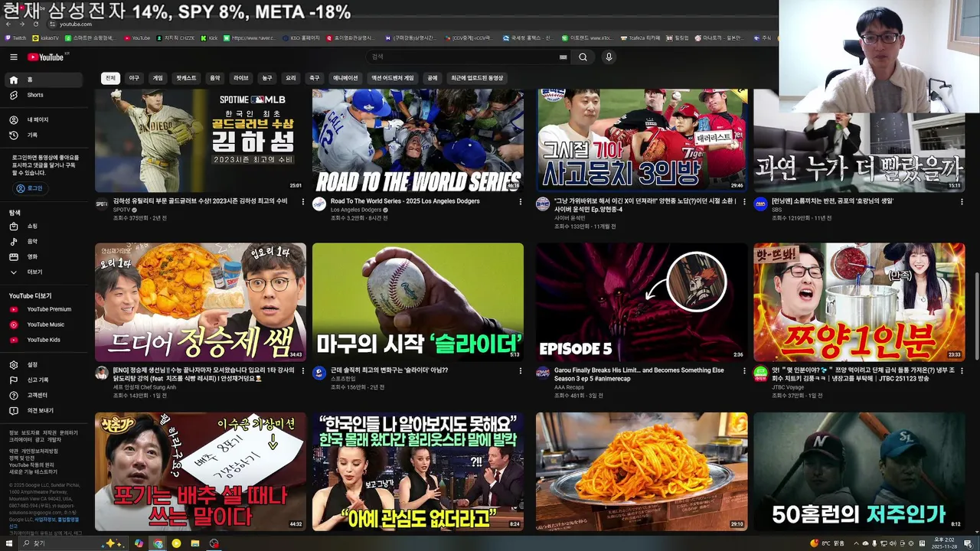
Task: Open more options for 쯔양 1인분 video
Action: coord(962,371)
